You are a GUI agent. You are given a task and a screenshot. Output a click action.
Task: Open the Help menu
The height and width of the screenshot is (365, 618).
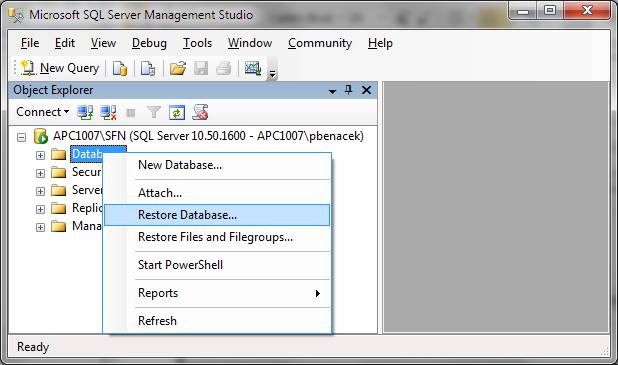pos(380,43)
